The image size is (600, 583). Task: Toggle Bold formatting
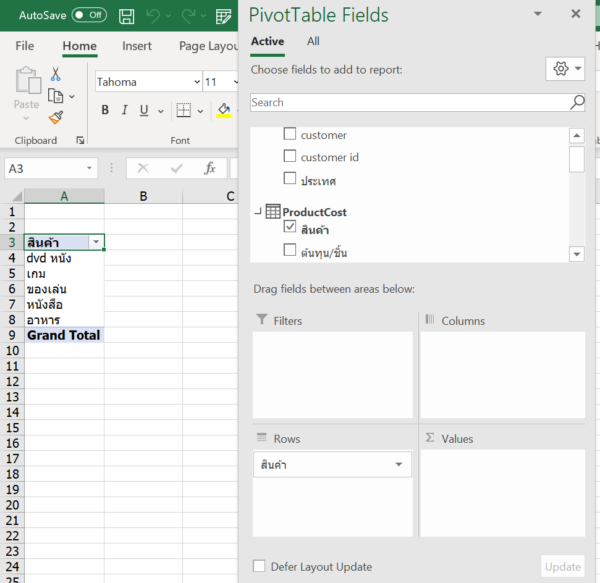105,110
